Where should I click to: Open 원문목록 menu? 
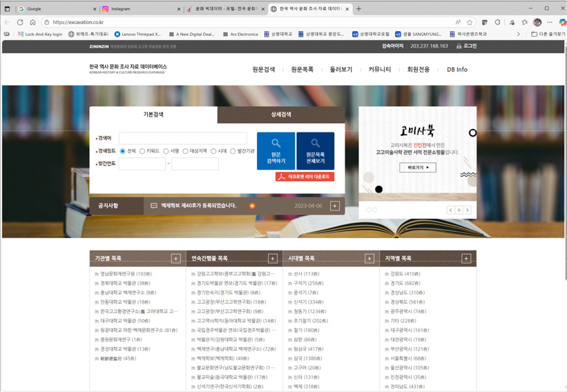coord(302,70)
